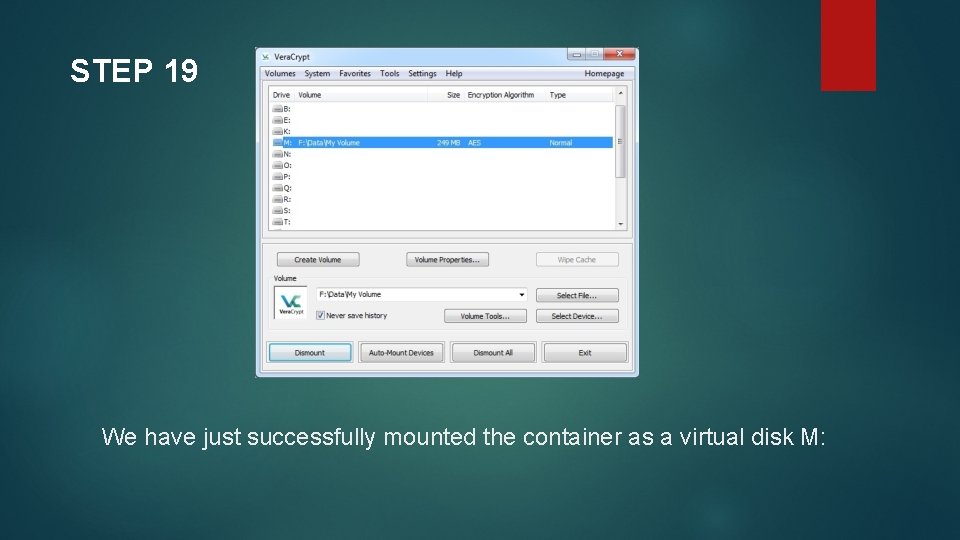Click the Select Device button

tap(577, 316)
